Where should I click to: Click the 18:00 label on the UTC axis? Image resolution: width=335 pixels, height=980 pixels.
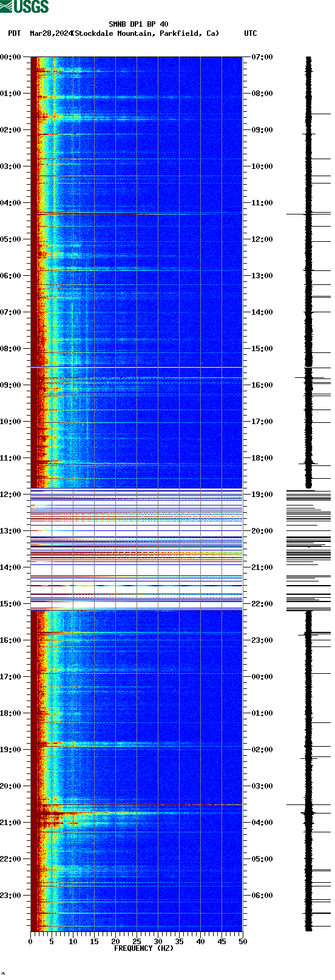pos(262,458)
